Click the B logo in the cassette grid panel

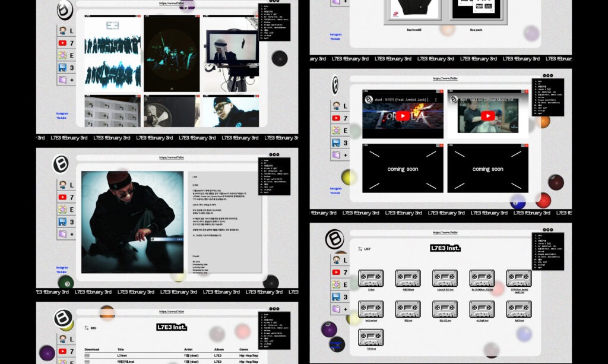tap(335, 239)
